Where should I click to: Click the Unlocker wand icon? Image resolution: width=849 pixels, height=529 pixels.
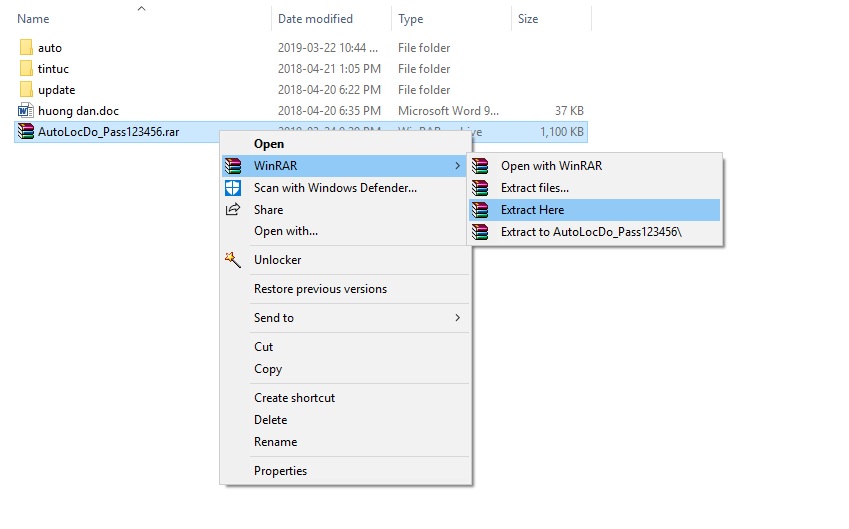233,260
